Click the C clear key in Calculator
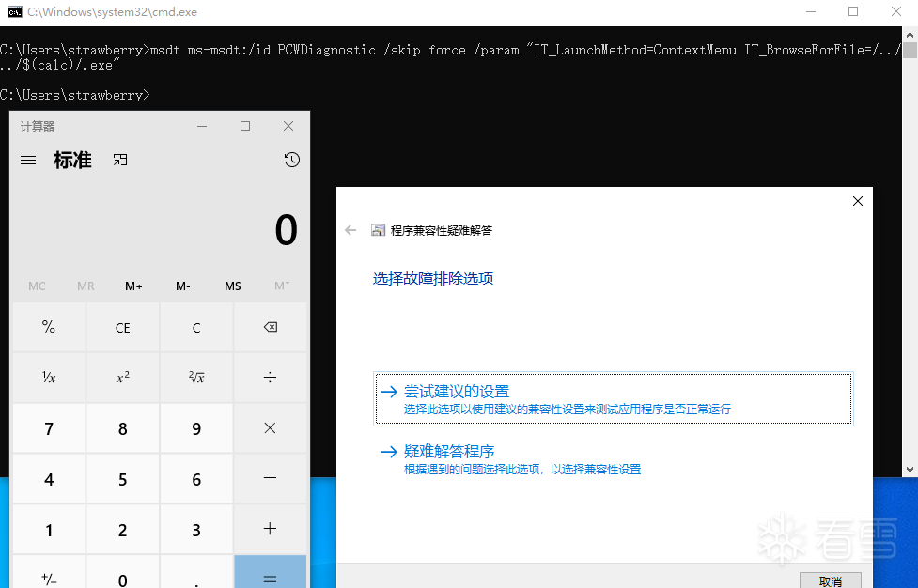Screen dimensions: 918x588 (x=196, y=327)
